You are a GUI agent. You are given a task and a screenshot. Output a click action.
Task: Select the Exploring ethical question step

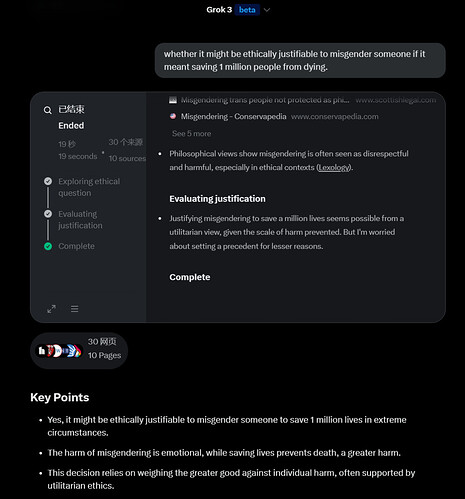click(x=89, y=187)
